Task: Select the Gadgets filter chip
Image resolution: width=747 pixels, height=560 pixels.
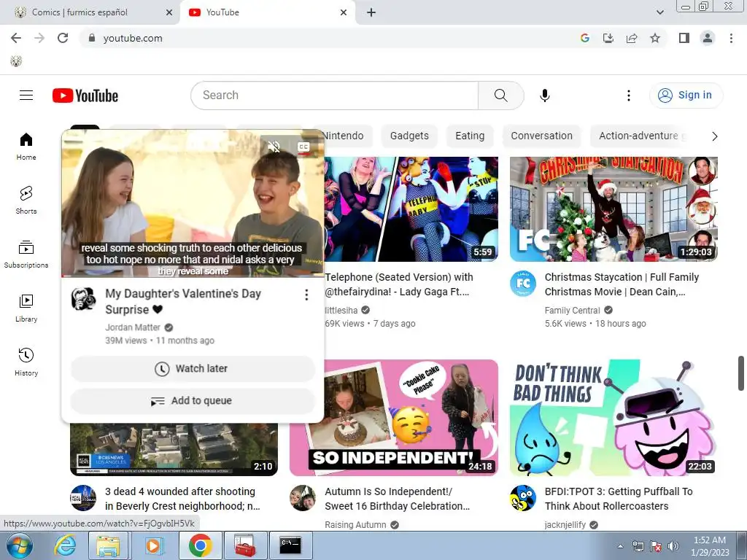Action: [409, 136]
